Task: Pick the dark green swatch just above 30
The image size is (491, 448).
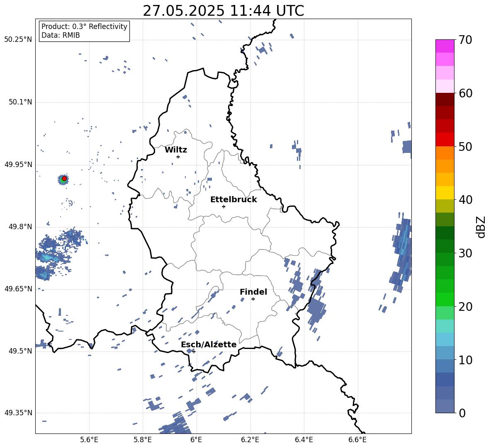Action: coord(445,246)
